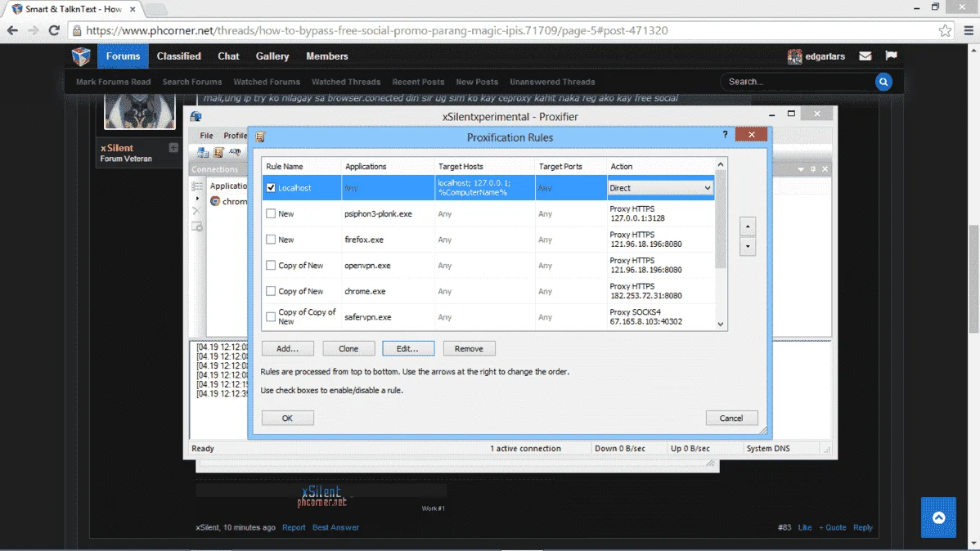This screenshot has width=980, height=551.
Task: Click the scroll-to-top arrow button
Action: [938, 517]
